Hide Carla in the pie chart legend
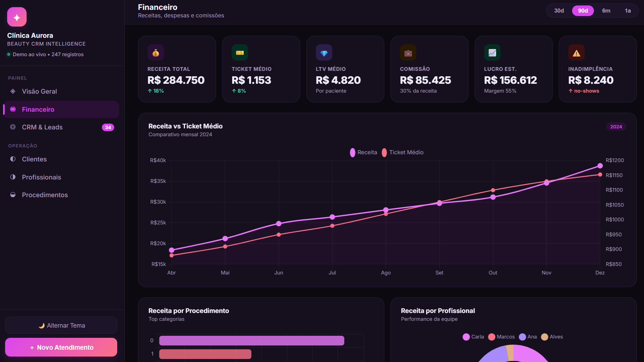 (473, 337)
